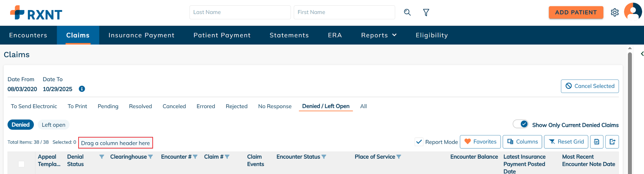Switch to the Rejected claims tab
This screenshot has height=174, width=644.
[x=236, y=106]
